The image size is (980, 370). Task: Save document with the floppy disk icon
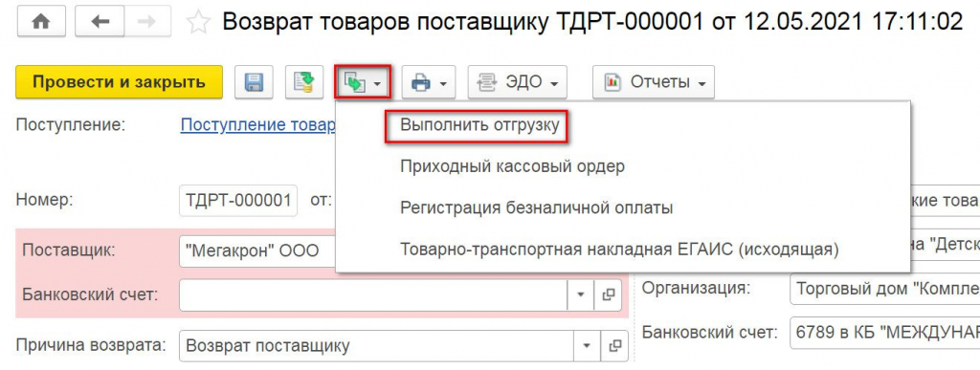click(x=254, y=81)
